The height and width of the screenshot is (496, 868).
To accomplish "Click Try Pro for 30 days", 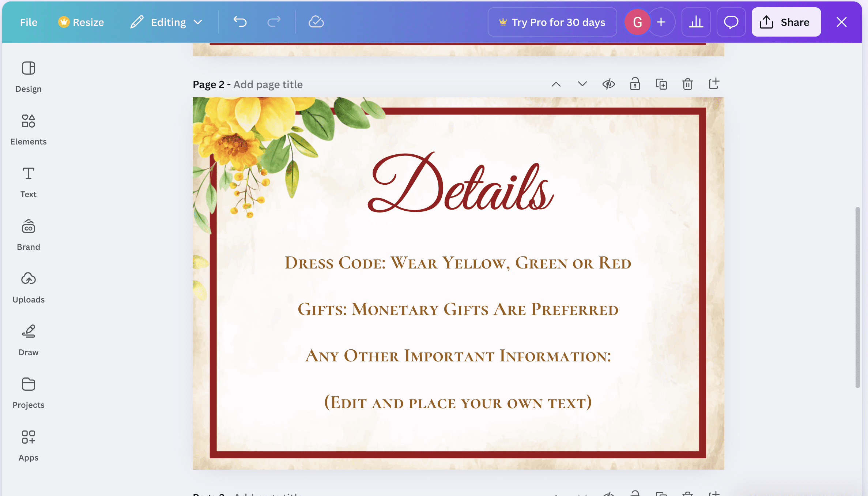I will [552, 22].
